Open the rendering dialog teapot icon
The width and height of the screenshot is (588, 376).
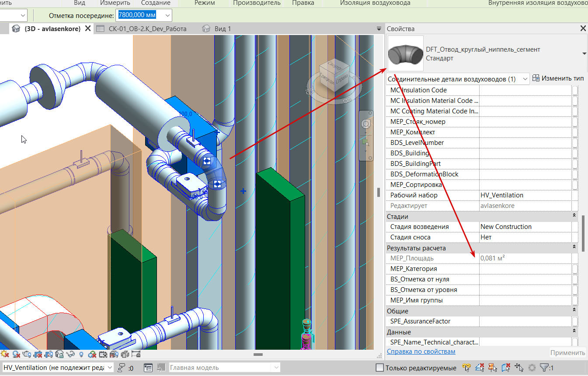(x=27, y=354)
